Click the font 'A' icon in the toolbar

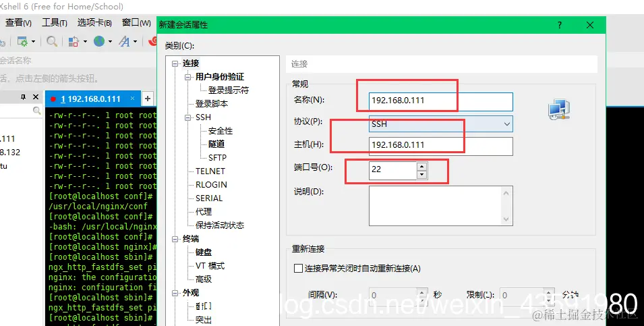click(124, 42)
